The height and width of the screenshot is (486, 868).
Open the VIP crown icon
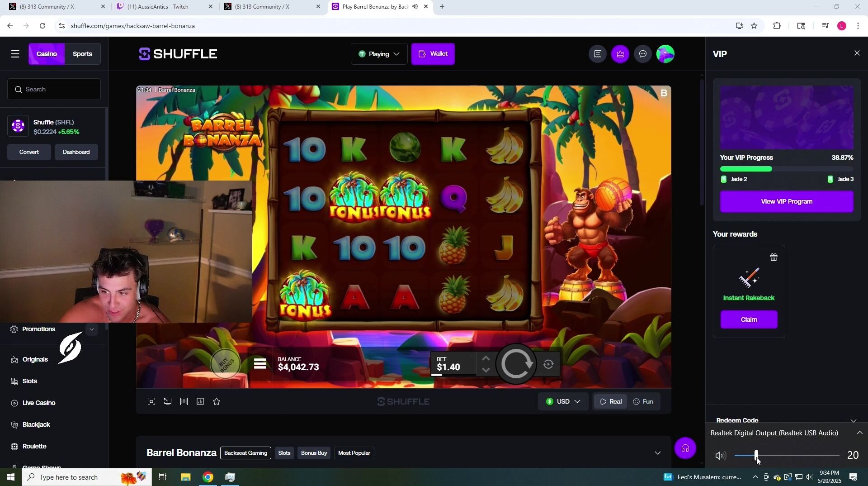[x=620, y=54]
